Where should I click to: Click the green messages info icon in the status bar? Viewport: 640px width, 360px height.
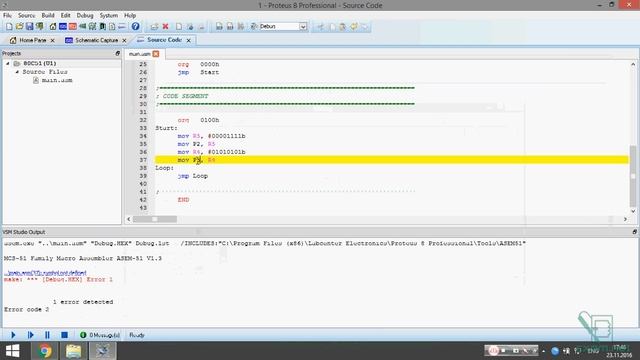click(83, 335)
